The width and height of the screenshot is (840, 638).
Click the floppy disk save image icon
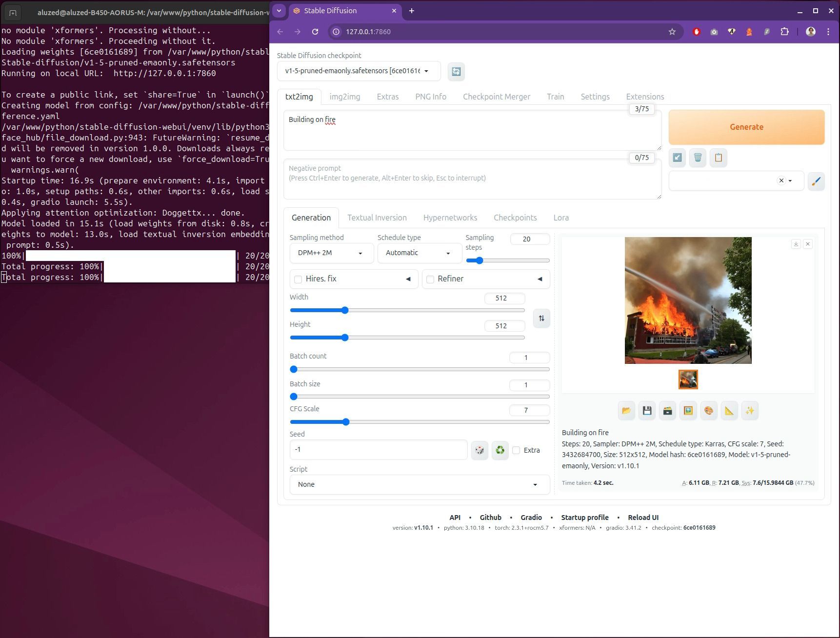[647, 411]
